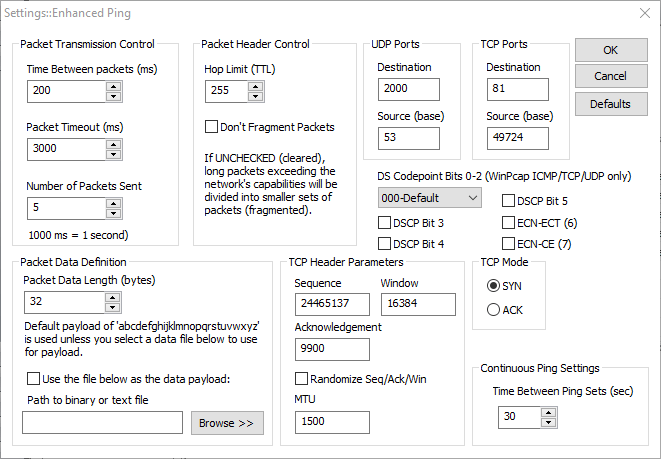Viewport: 661px width, 459px height.
Task: Click the Path to binary or text file field
Action: click(102, 423)
